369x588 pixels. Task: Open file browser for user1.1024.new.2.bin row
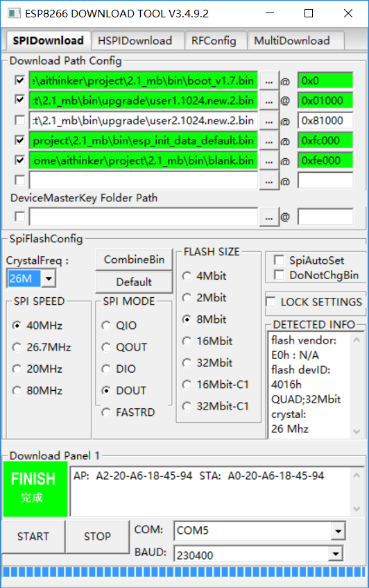click(x=269, y=101)
